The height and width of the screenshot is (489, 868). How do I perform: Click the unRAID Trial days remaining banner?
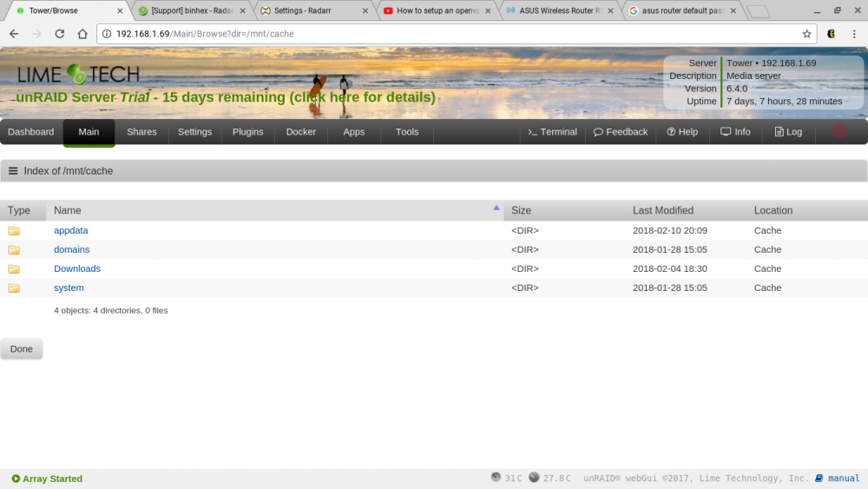point(226,97)
